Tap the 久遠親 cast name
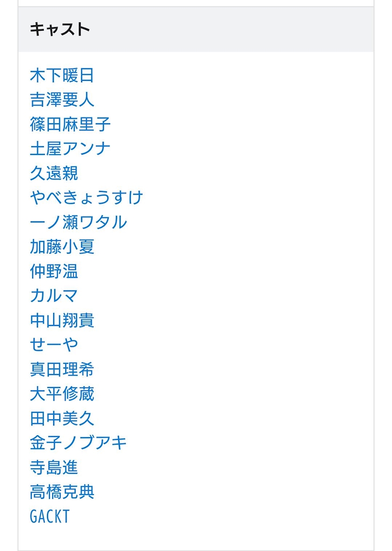 54,173
